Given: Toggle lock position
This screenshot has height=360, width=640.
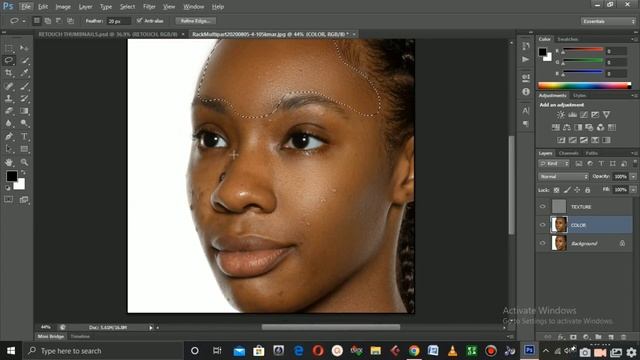Looking at the screenshot, I should [x=577, y=190].
